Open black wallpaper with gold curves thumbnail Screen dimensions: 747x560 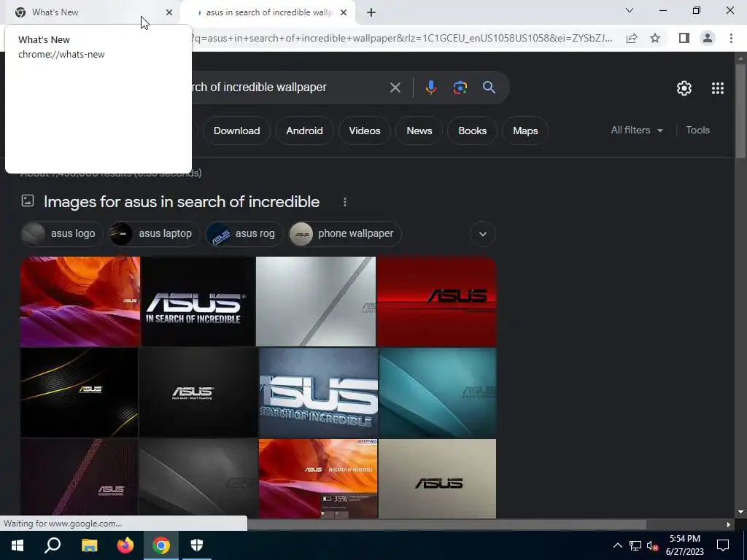[x=79, y=392]
